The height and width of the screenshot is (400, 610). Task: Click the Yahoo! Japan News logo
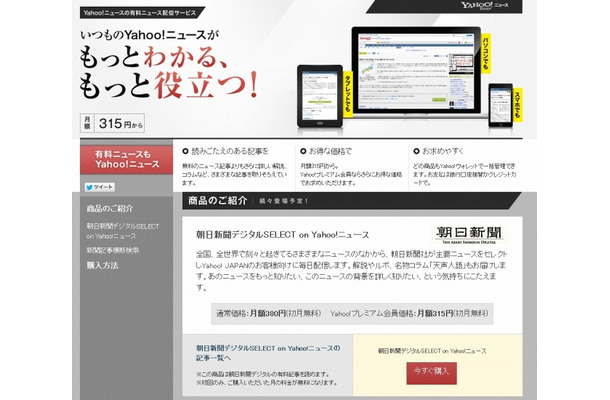coord(484,6)
